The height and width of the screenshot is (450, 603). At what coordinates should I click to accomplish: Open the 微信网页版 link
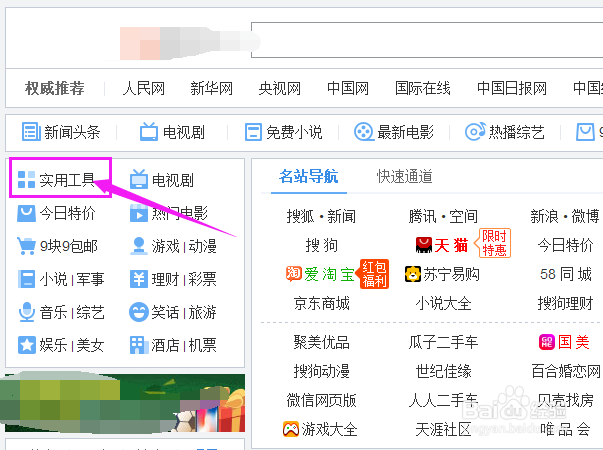click(x=321, y=400)
